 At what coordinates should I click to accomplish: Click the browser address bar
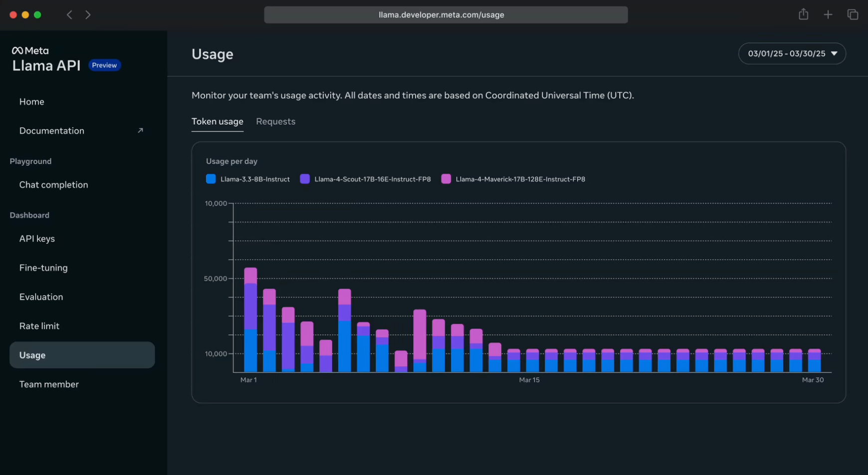pos(445,15)
